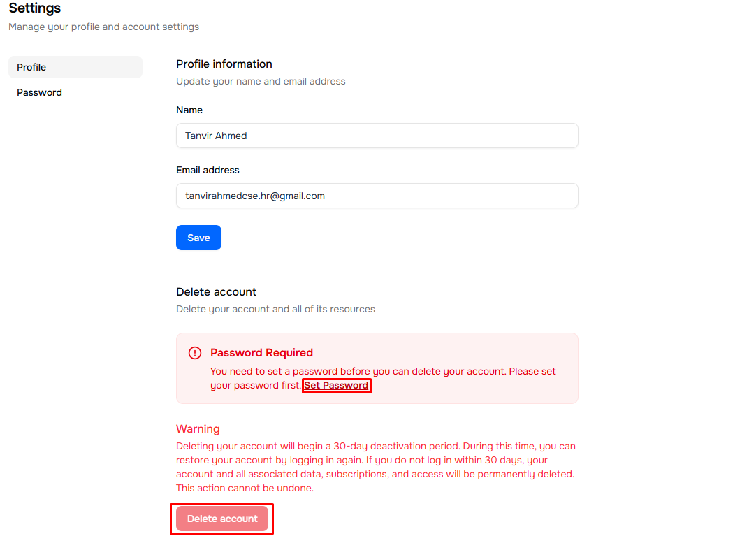Image resolution: width=756 pixels, height=550 pixels.
Task: Click the red alert icon beside Password Required
Action: [195, 353]
